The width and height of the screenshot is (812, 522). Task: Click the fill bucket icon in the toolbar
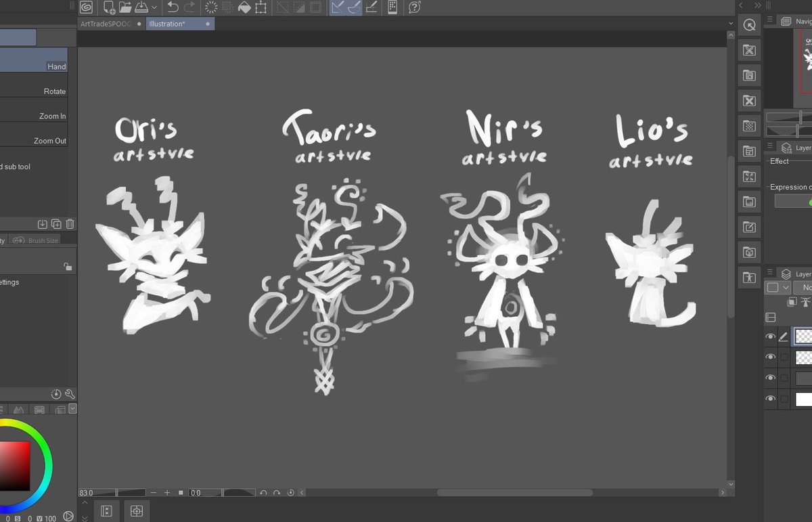click(x=246, y=8)
